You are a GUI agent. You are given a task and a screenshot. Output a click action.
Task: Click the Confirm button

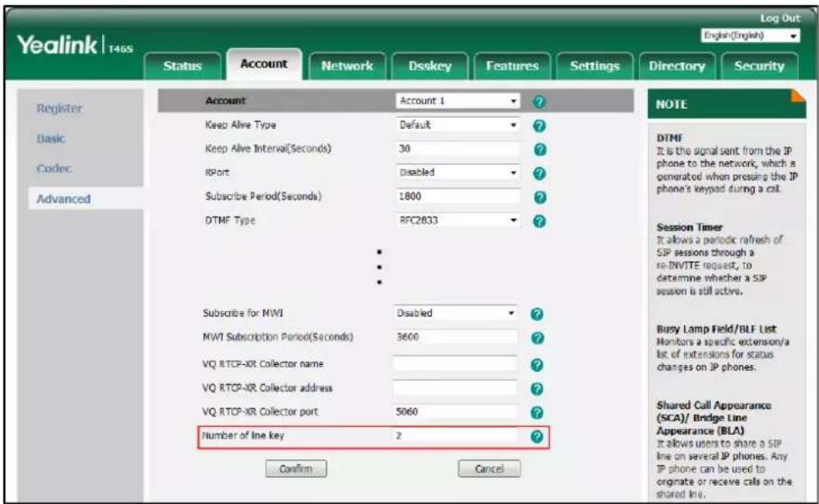tap(296, 469)
